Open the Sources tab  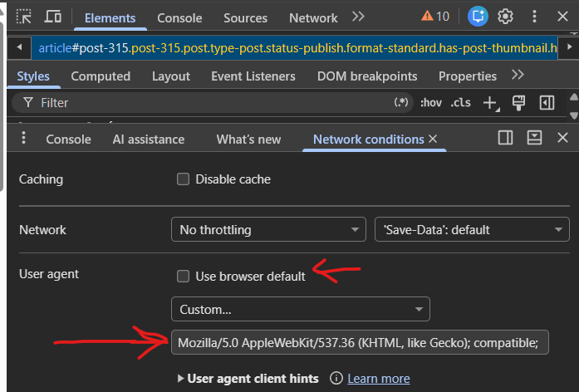point(245,18)
